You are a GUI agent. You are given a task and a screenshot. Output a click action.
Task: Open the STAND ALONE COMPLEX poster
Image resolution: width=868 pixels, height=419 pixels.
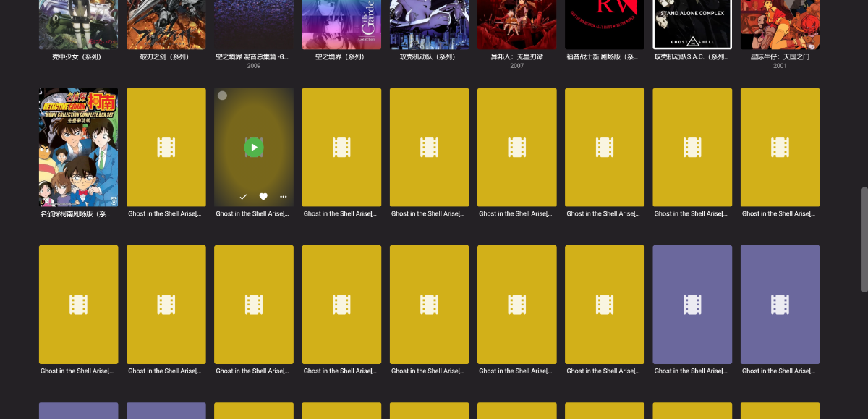pos(692,25)
